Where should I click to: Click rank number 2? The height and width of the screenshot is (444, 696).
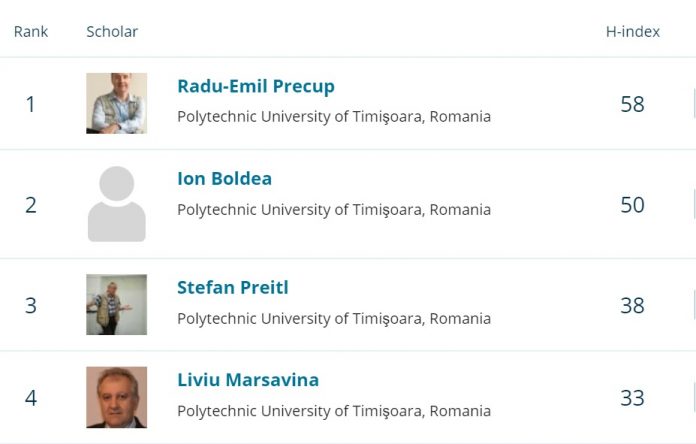tap(31, 205)
